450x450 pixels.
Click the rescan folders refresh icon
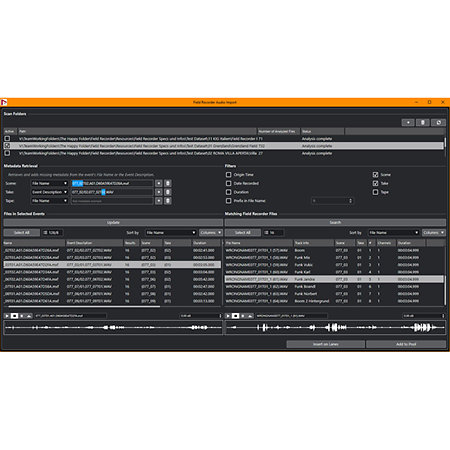point(438,123)
